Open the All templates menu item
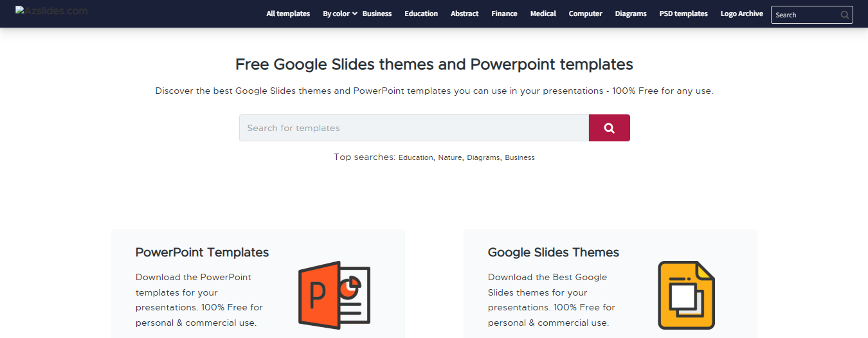The width and height of the screenshot is (868, 338). [288, 13]
